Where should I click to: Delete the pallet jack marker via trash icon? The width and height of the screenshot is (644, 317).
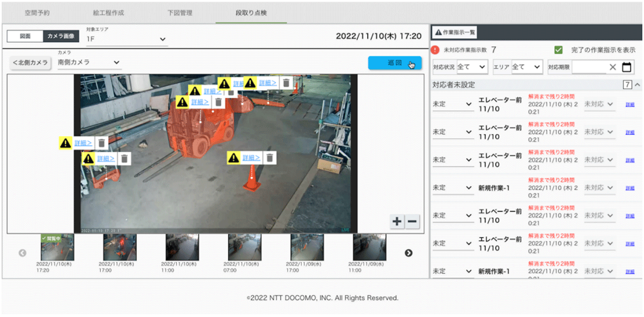tap(125, 159)
